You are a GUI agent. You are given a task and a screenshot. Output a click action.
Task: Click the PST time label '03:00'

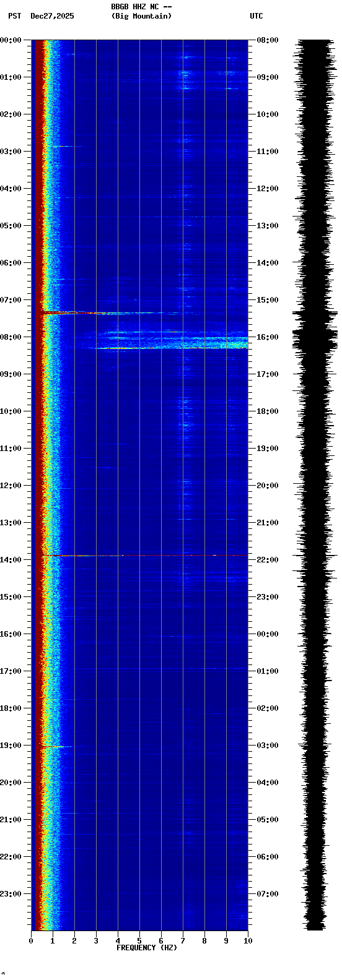coord(11,152)
